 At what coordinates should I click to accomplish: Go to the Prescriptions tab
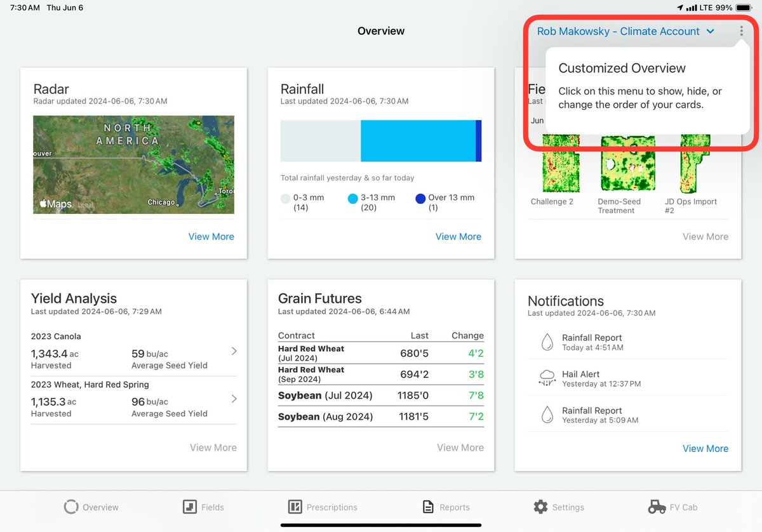(x=323, y=507)
